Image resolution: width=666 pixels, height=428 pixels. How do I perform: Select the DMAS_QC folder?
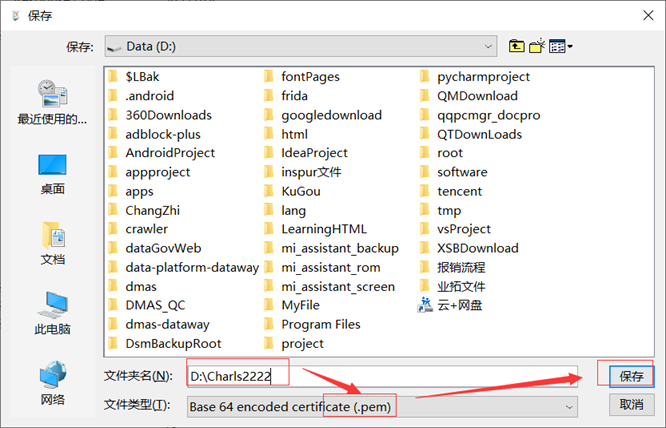(x=147, y=305)
